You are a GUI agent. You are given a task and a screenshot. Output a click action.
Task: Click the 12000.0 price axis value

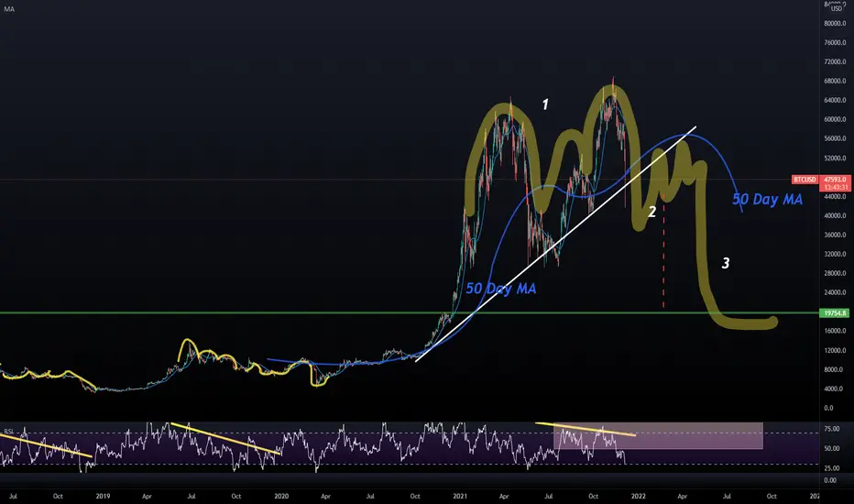pyautogui.click(x=835, y=350)
